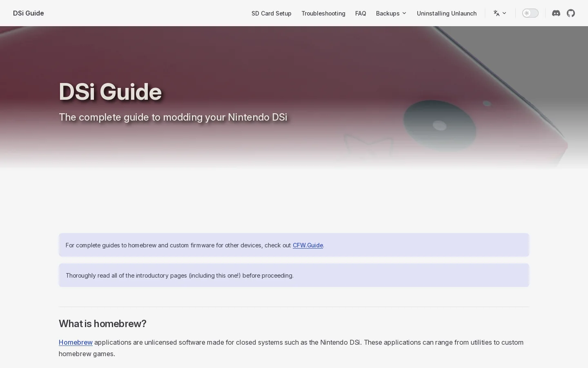The image size is (588, 368).
Task: Toggle the dark mode appearance switch
Action: 530,13
